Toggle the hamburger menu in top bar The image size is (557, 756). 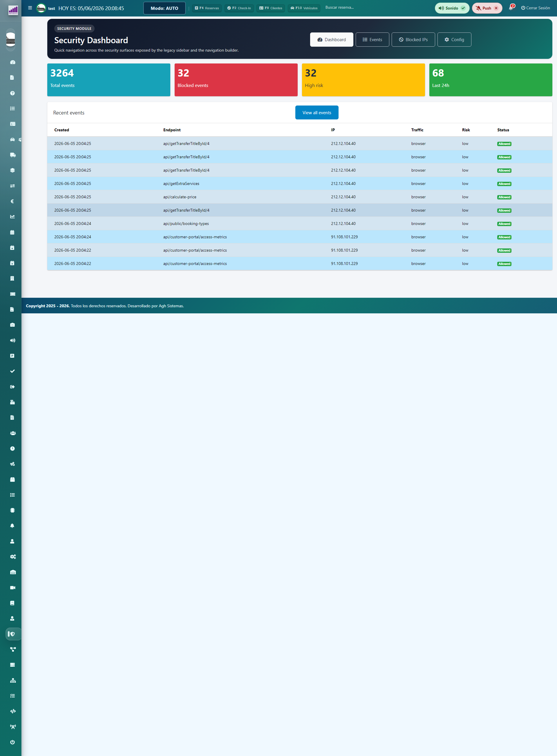pyautogui.click(x=30, y=8)
